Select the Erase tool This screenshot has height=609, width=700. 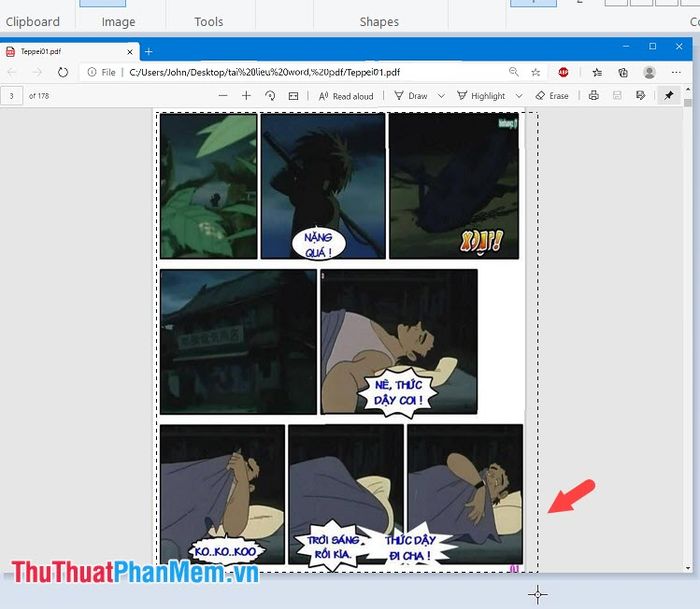552,96
